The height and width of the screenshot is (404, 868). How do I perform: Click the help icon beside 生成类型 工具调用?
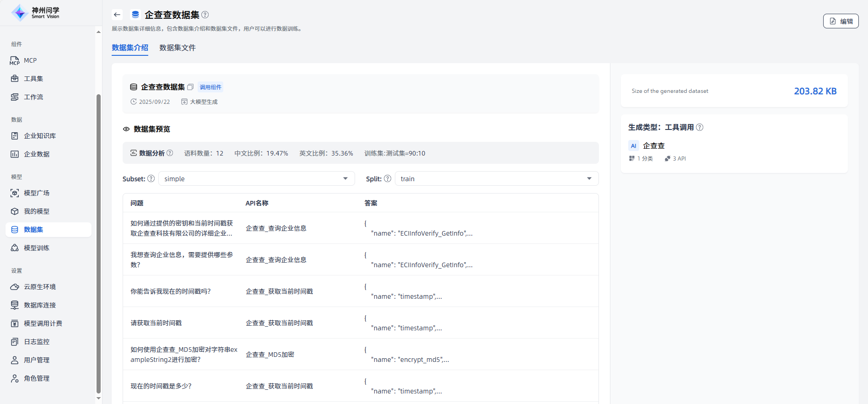700,127
